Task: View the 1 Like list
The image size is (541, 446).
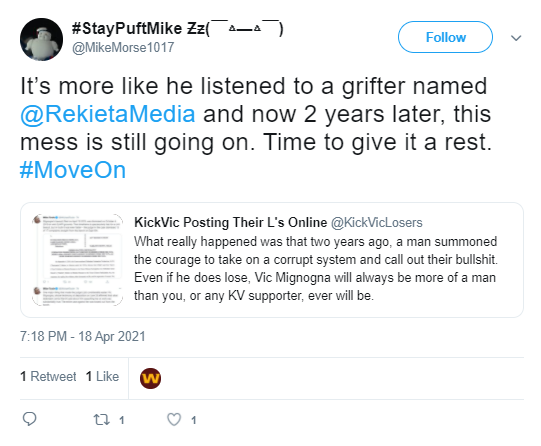Action: pos(102,376)
